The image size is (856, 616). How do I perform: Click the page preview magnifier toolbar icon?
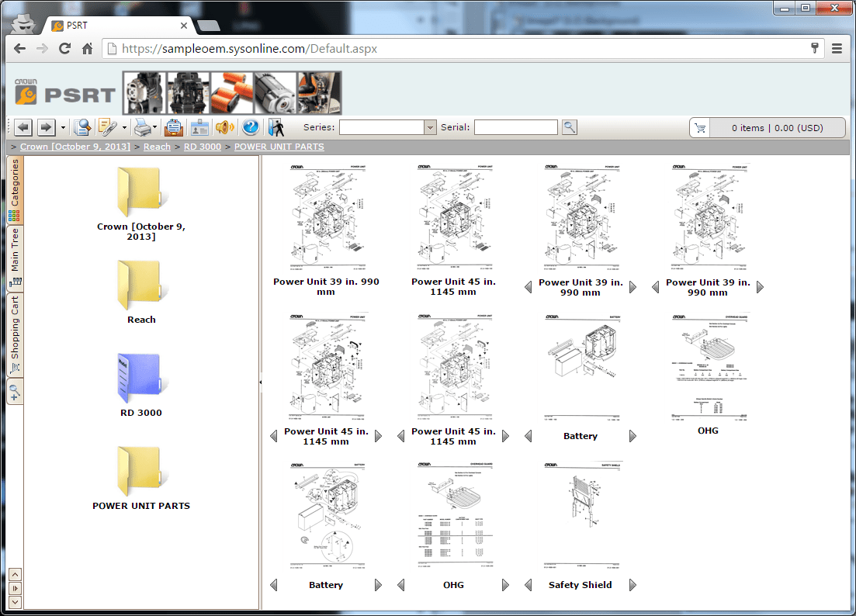82,128
